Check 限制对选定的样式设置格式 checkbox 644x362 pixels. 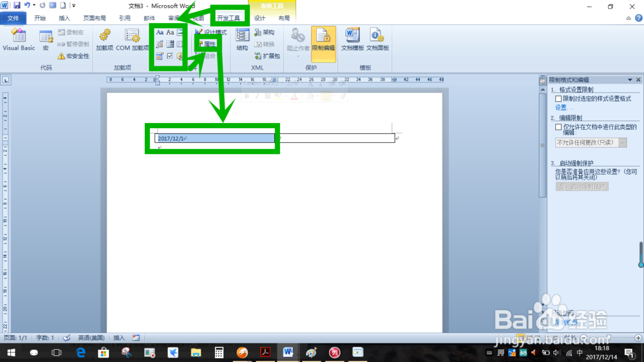[x=558, y=99]
